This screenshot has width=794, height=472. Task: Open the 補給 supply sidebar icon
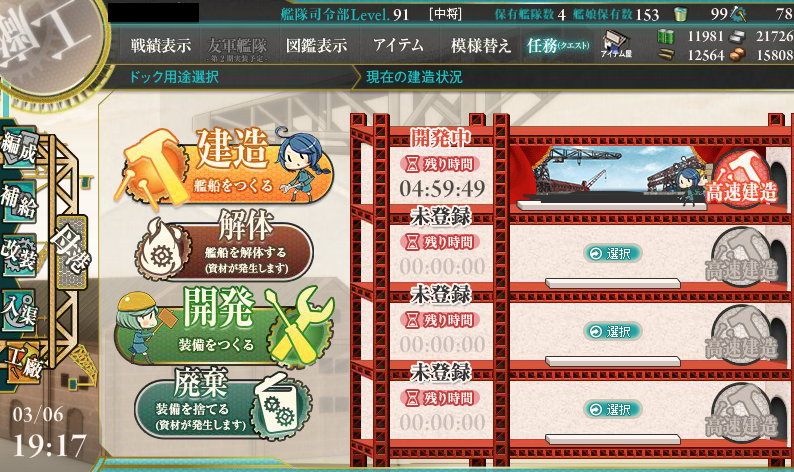tap(19, 201)
